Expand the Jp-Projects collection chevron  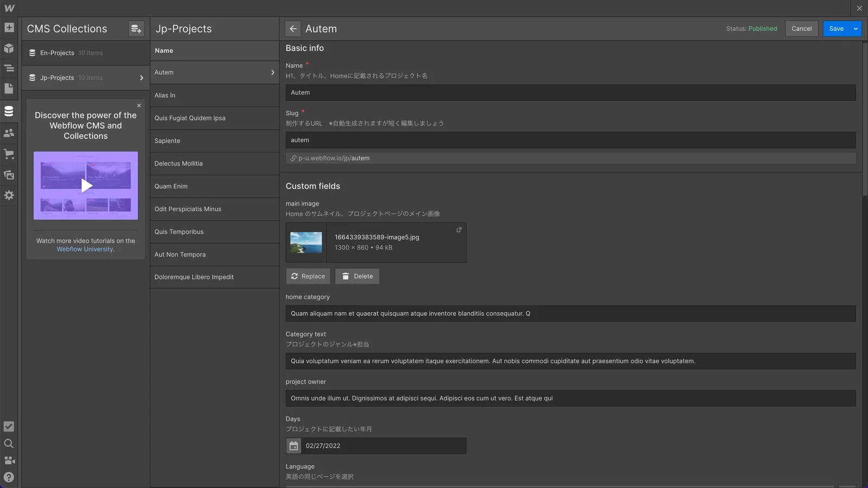pos(142,78)
